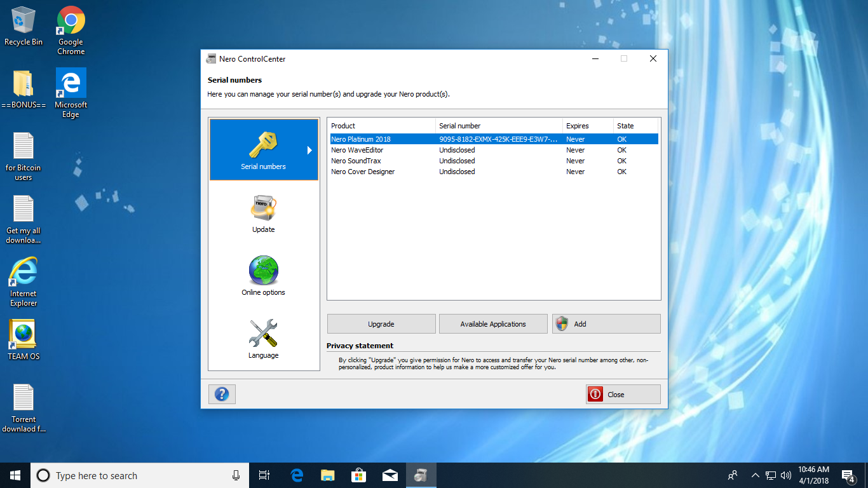Open the Windows Start menu

tap(15, 475)
